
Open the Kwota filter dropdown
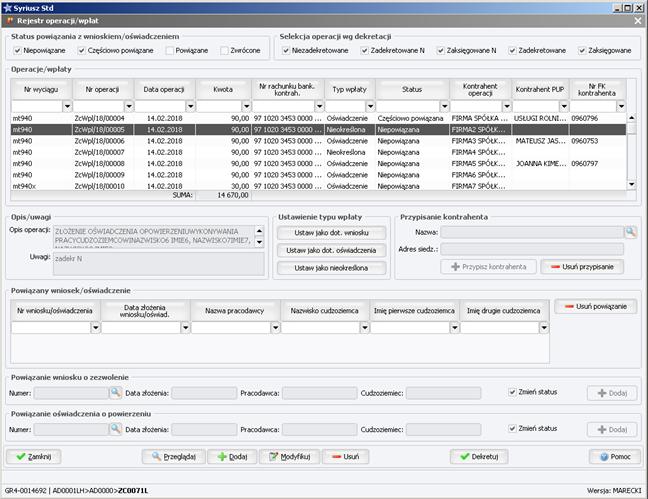tap(246, 106)
